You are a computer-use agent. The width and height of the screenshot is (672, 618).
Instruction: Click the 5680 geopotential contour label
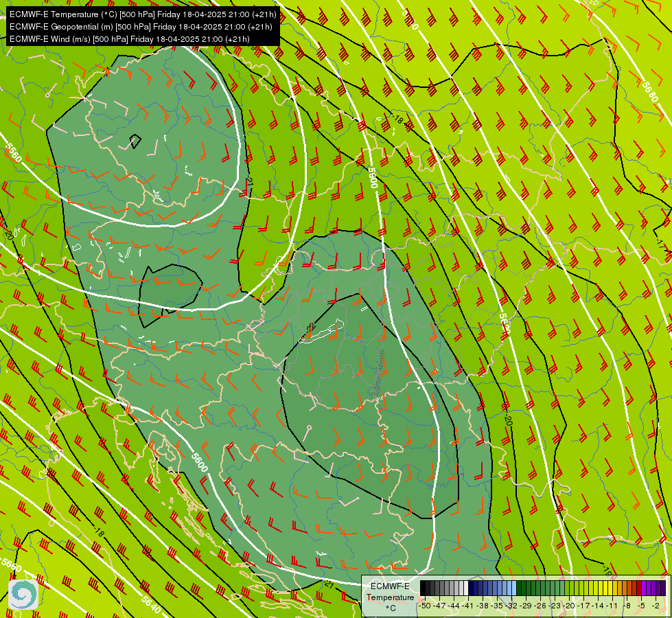[650, 92]
